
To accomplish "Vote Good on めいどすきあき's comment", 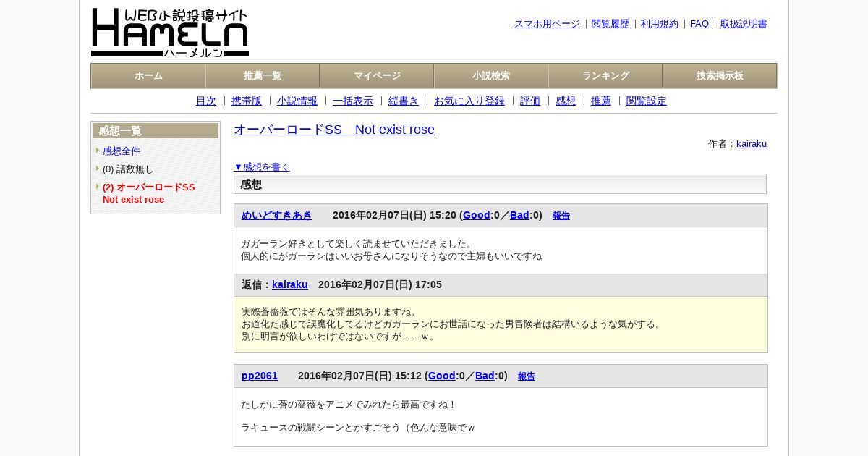I will coord(477,215).
